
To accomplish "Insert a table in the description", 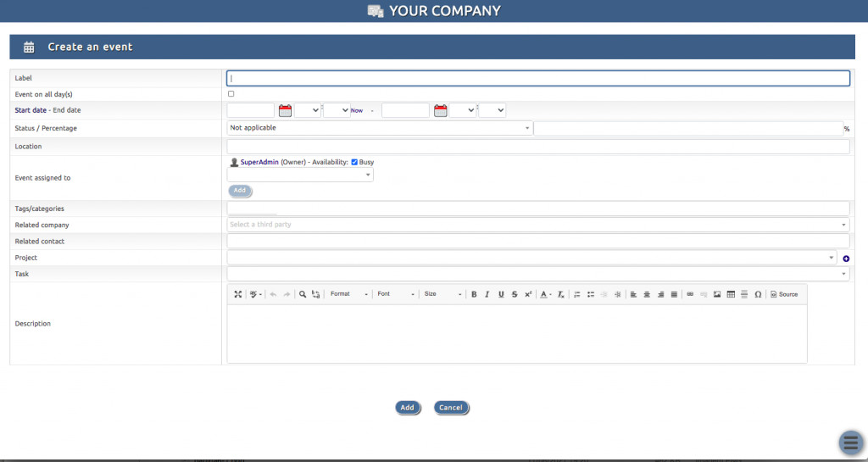I will point(731,294).
